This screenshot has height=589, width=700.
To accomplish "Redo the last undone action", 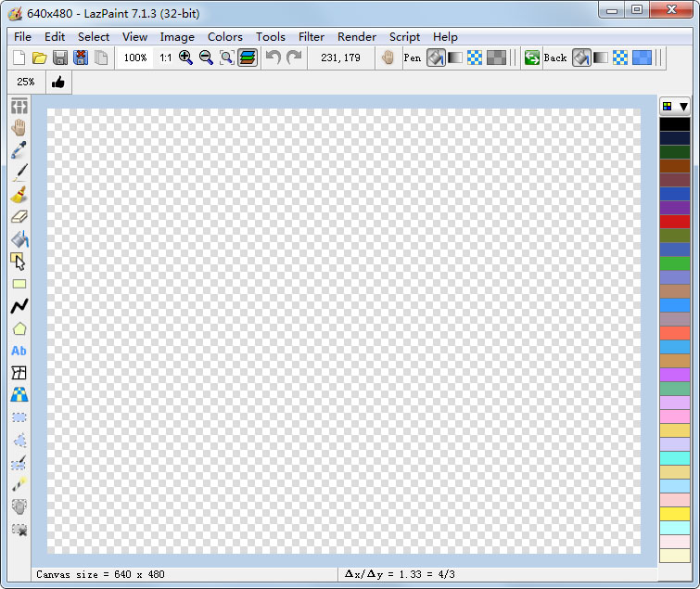I will coord(294,58).
